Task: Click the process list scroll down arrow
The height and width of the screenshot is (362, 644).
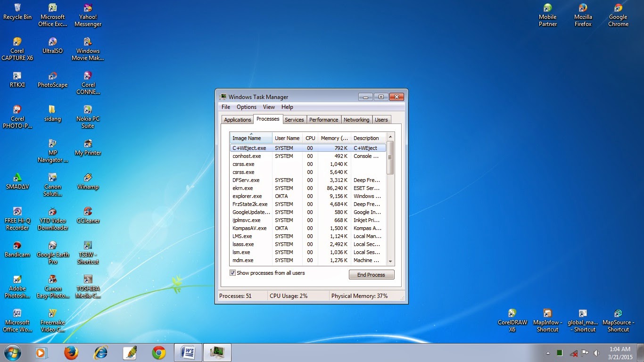Action: (x=390, y=261)
